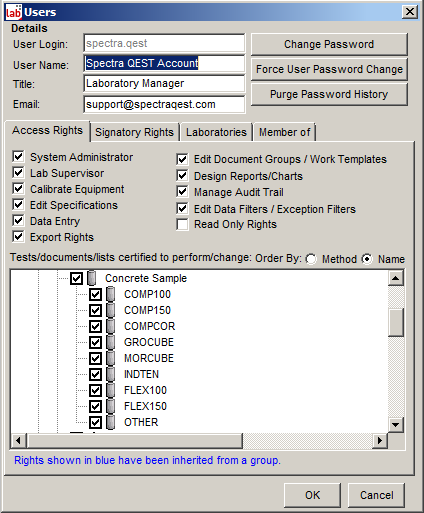Click the cylinder icon next to GROCUBE
Viewport: 424px width, 513px height.
coord(111,342)
